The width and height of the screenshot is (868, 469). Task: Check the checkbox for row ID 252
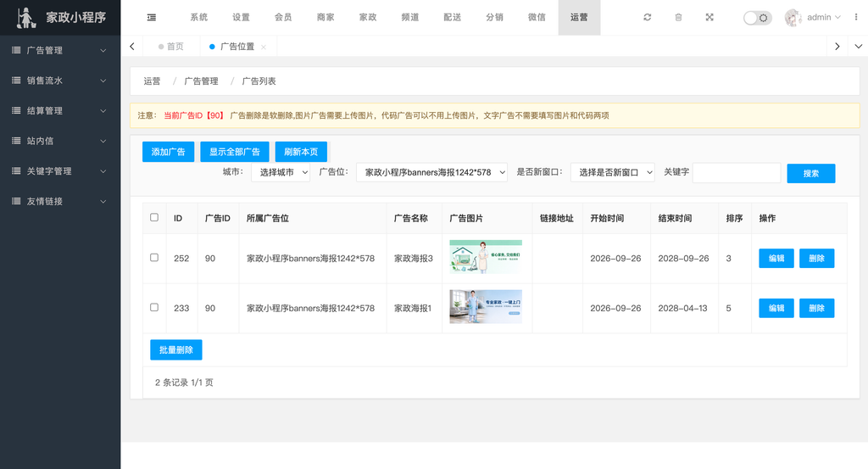154,258
